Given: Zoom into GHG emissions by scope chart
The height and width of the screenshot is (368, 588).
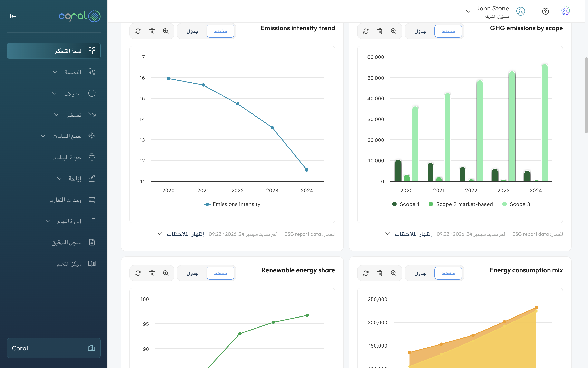Looking at the screenshot, I should [x=394, y=31].
